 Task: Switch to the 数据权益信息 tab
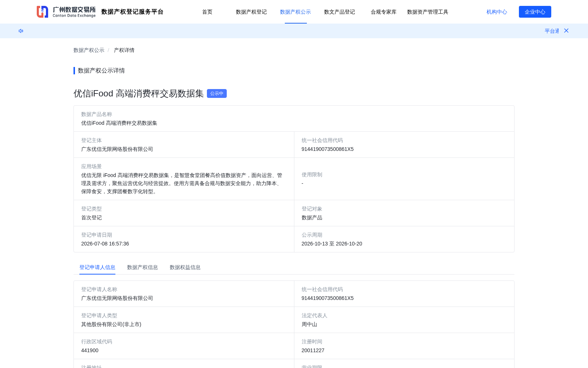click(x=185, y=267)
